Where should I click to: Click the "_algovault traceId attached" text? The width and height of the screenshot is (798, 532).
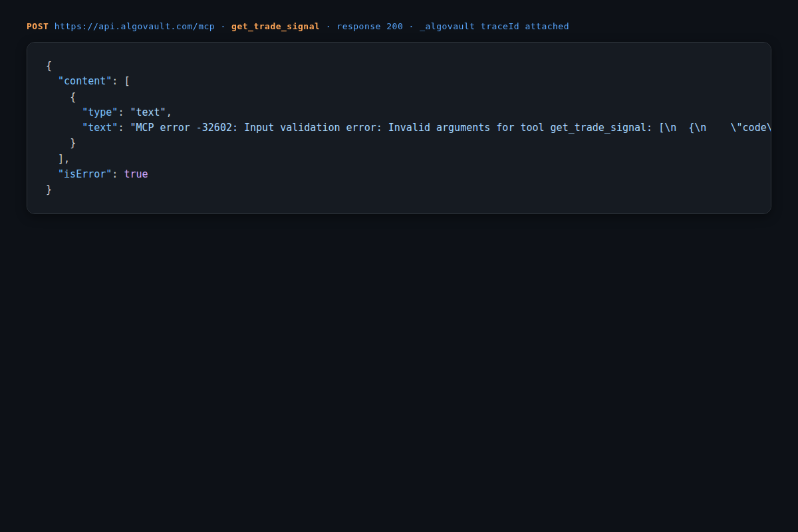click(x=494, y=27)
